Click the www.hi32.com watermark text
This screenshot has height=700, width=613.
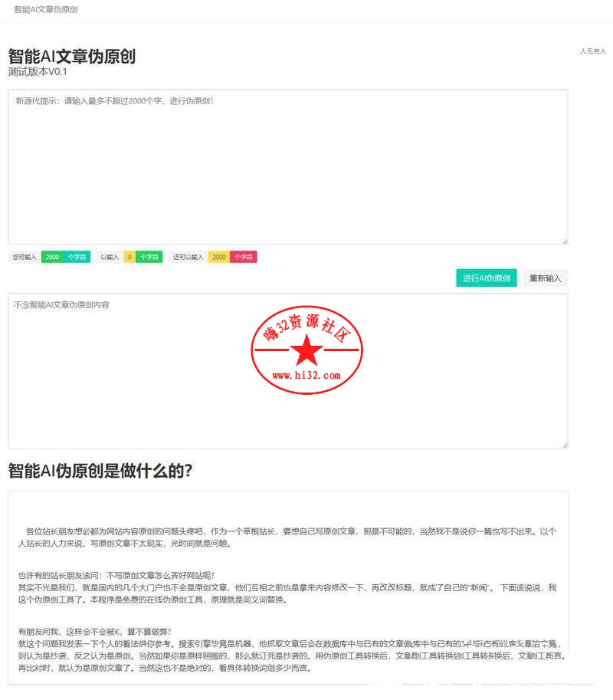[306, 376]
